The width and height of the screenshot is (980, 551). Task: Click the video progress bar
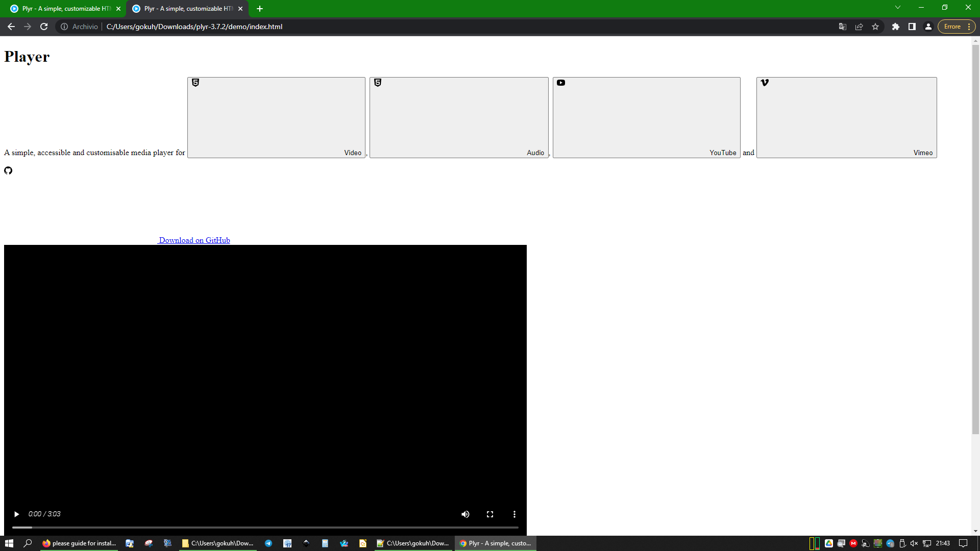click(265, 528)
